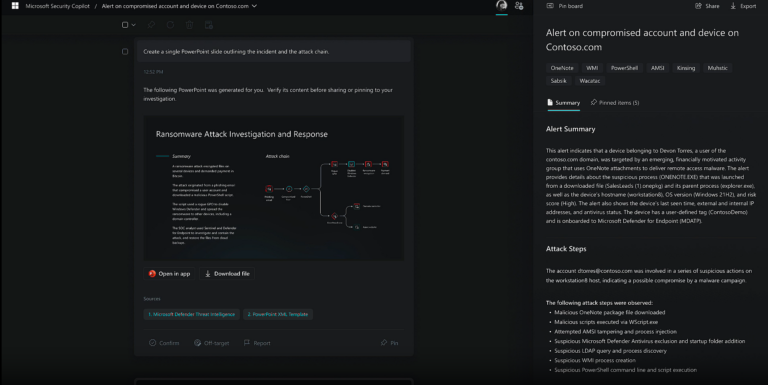Open the user profile avatar
This screenshot has width=768, height=385.
tap(502, 6)
